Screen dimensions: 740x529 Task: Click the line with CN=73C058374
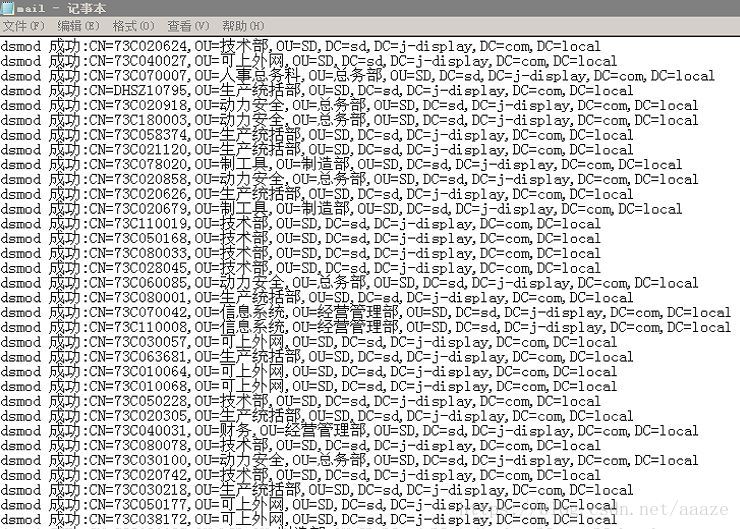click(317, 135)
